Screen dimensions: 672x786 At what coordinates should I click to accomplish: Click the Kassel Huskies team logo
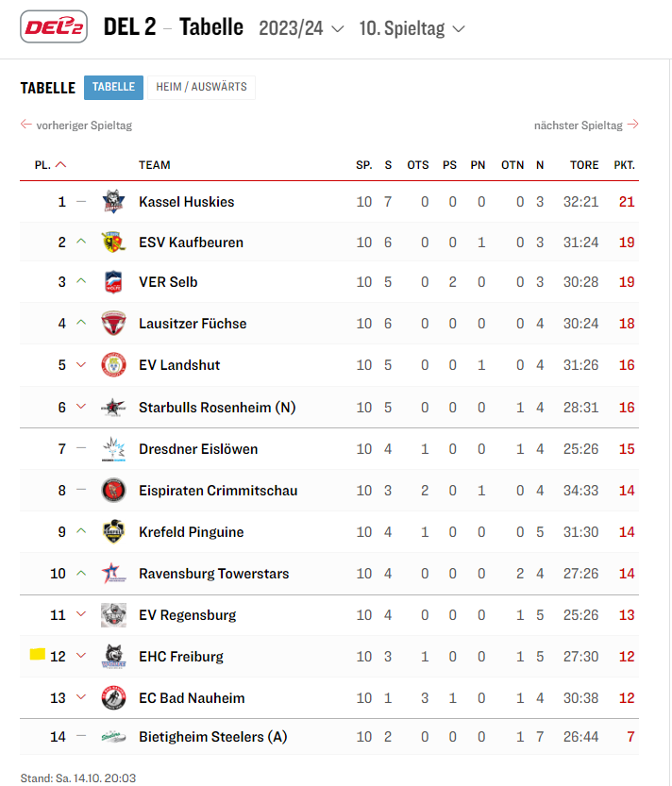pos(113,202)
